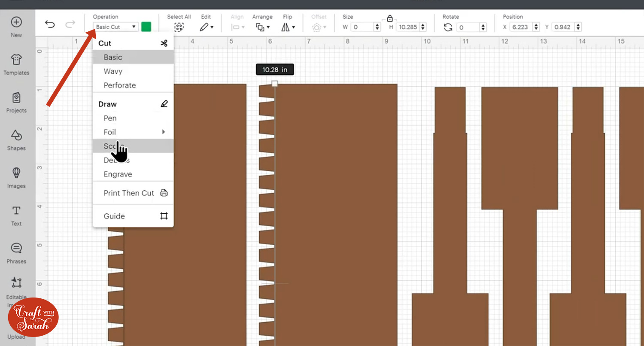
Task: Open the Images library
Action: pyautogui.click(x=16, y=178)
